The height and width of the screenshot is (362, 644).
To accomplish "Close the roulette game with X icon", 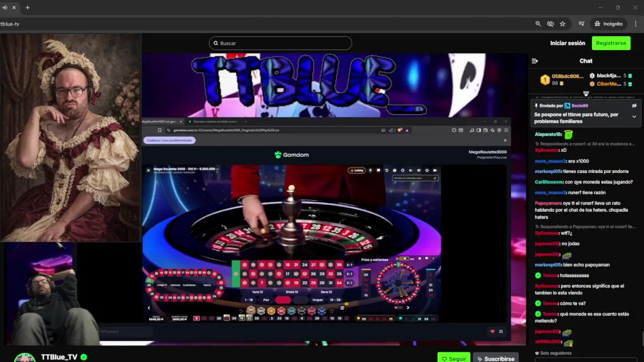I will pyautogui.click(x=148, y=170).
